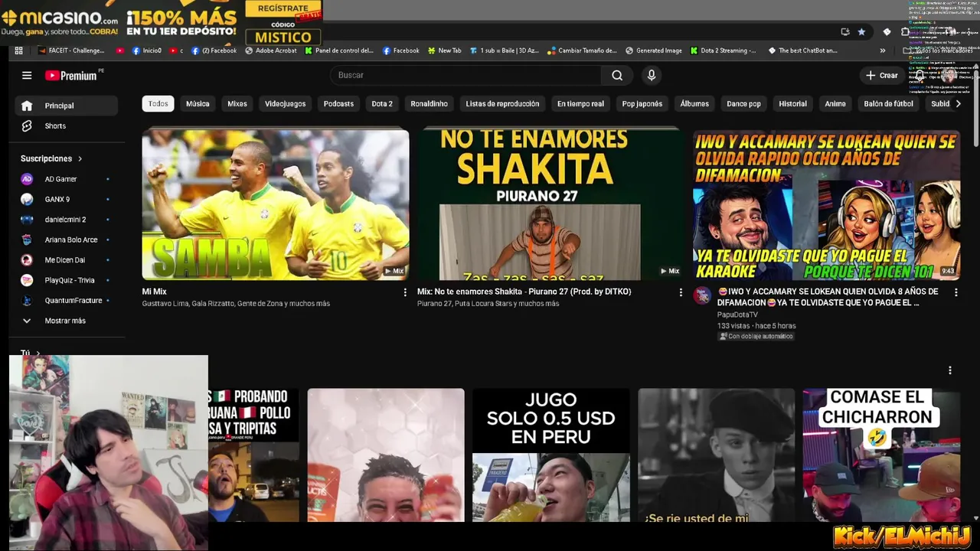Open FACEIT - Challenge bookmark
980x551 pixels.
click(x=70, y=51)
